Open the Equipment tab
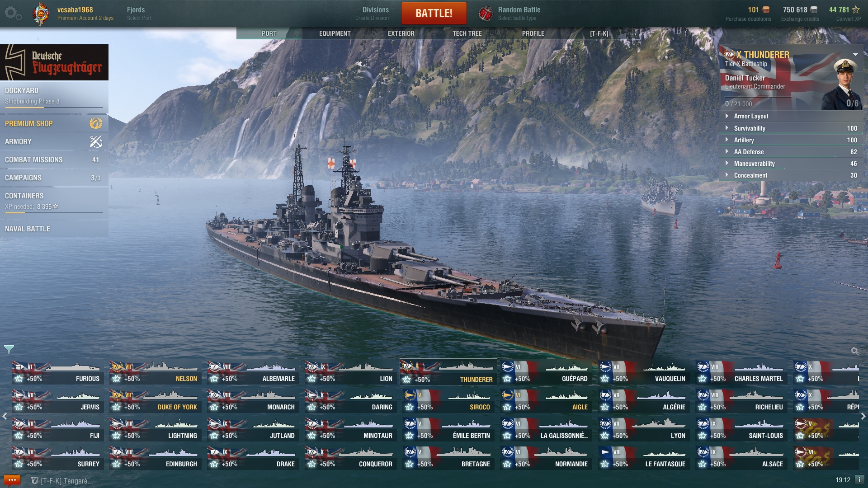868x488 pixels. 335,33
